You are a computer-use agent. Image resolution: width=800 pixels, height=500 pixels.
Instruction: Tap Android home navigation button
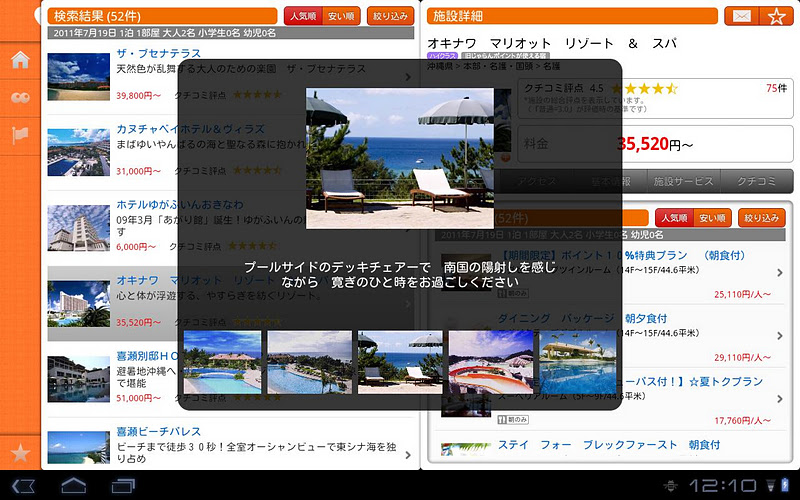(73, 486)
